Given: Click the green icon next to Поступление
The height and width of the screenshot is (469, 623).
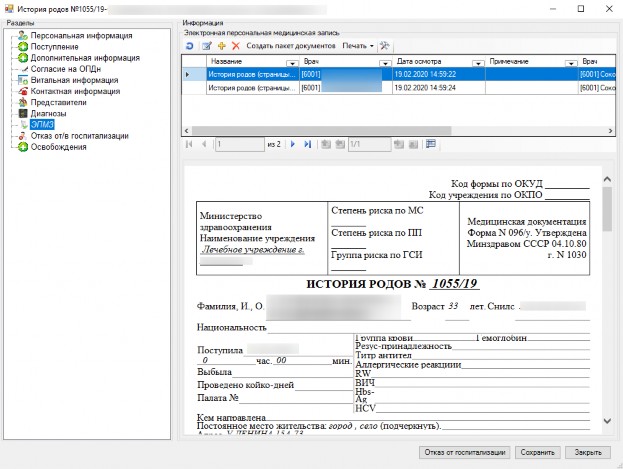Looking at the screenshot, I should tap(23, 47).
